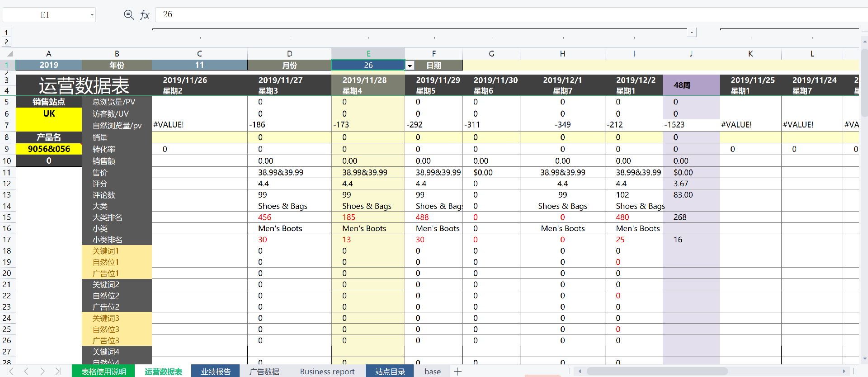
Task: Switch to 运营数据表 sheet tab
Action: [163, 371]
